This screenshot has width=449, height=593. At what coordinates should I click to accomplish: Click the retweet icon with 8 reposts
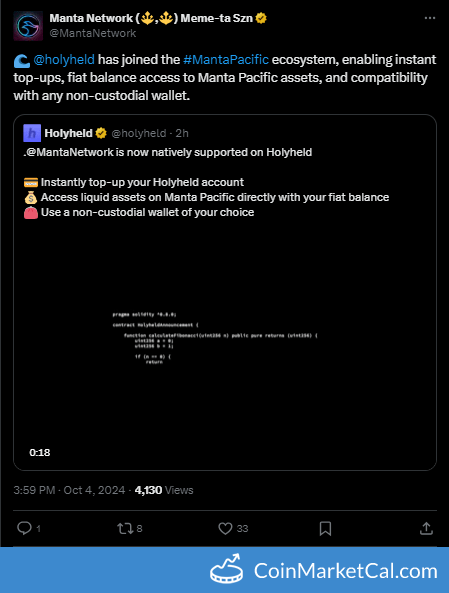click(x=125, y=528)
